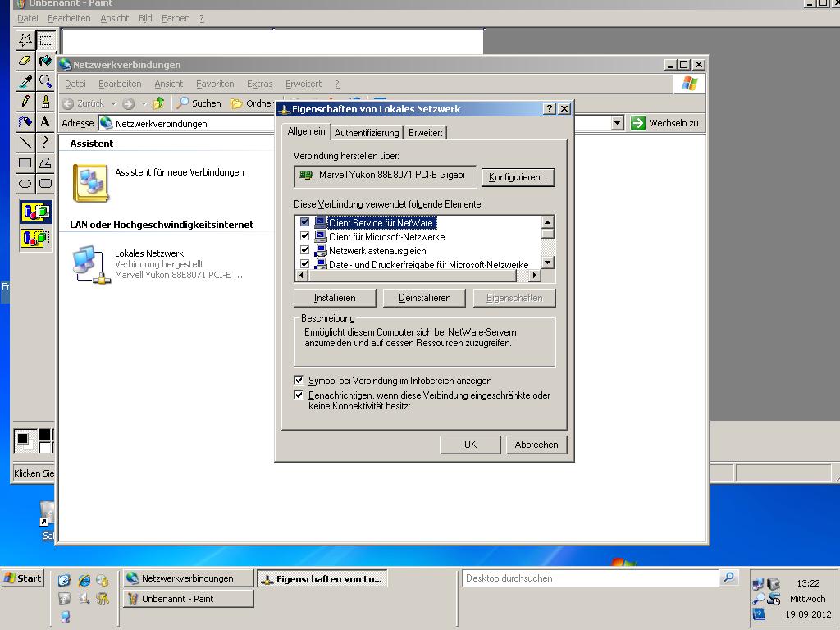Screen dimensions: 840x630
Task: Select the Ellipse tool in Paint
Action: tap(25, 183)
